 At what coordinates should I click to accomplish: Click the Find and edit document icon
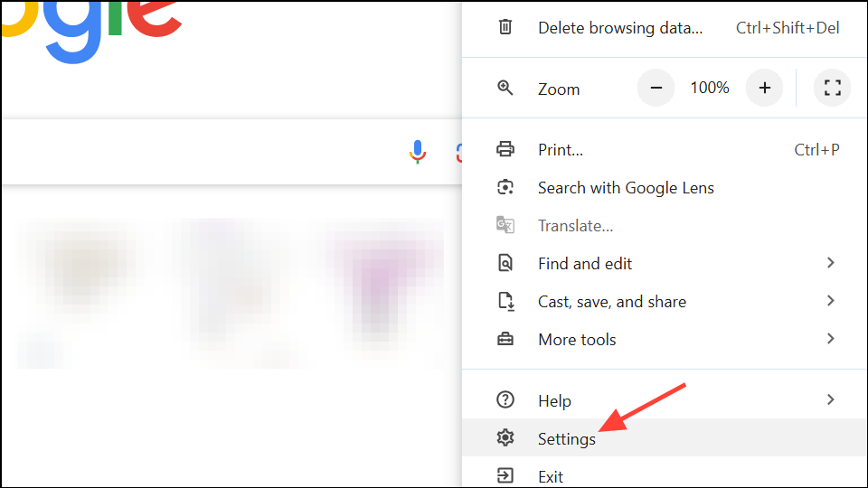pos(505,263)
